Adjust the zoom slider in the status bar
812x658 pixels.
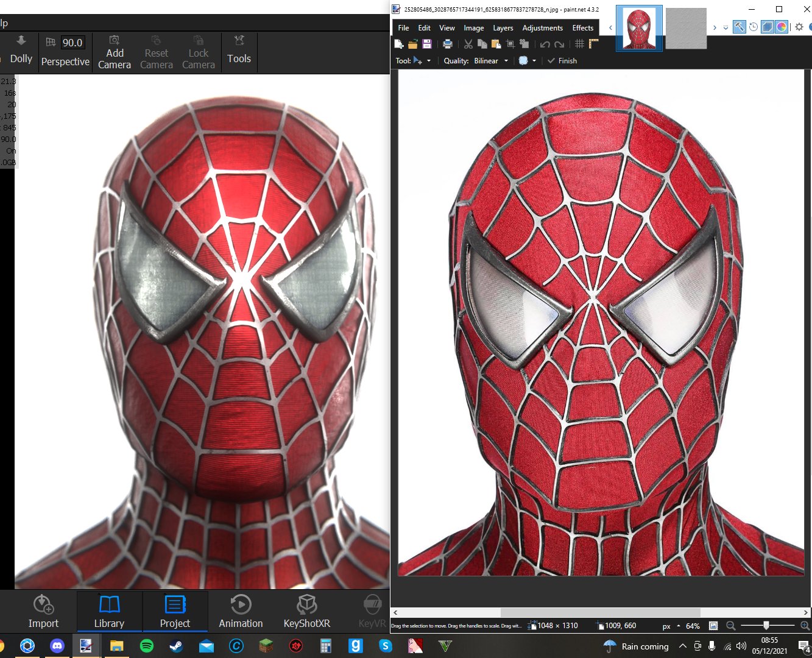click(x=766, y=625)
